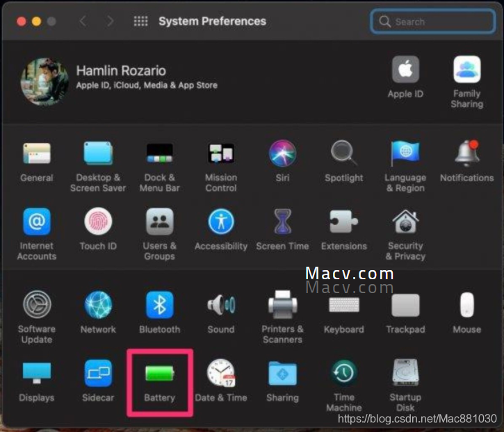Minimize window with the yellow button
The height and width of the screenshot is (432, 504).
coord(36,22)
